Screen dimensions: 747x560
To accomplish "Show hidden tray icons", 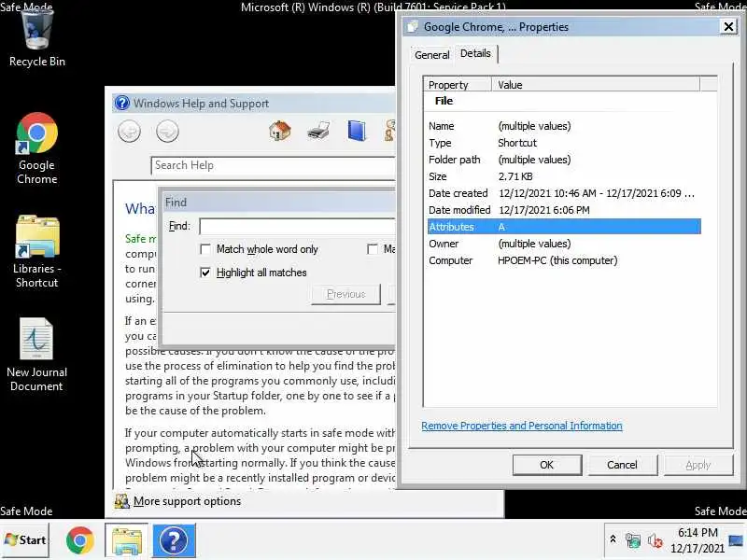I will click(613, 540).
